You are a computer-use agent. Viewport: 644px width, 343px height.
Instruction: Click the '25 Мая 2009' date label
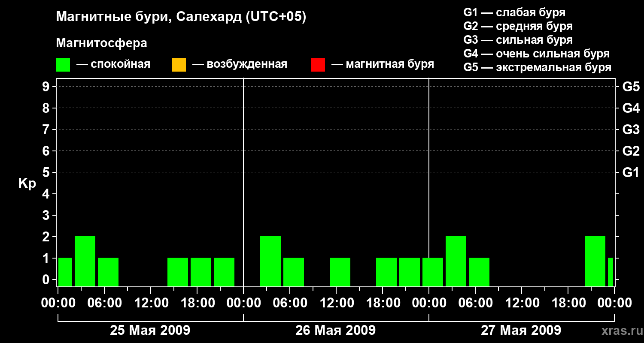pos(150,331)
